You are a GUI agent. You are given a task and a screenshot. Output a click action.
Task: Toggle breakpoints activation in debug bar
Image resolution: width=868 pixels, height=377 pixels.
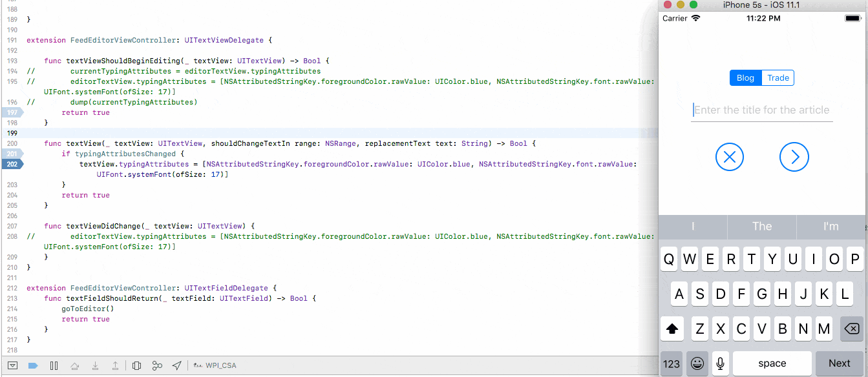(33, 365)
